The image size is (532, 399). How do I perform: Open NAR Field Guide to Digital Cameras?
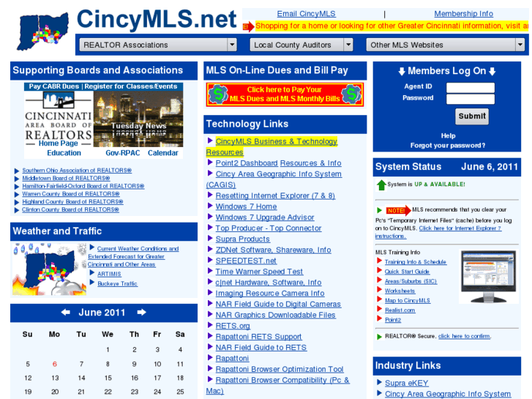pos(278,305)
